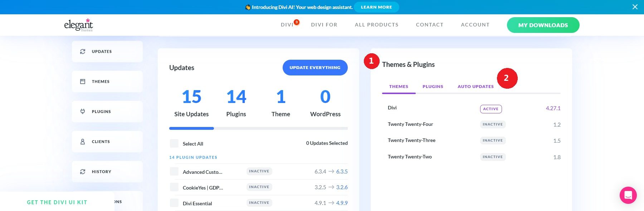Click the Inactive badge for Twenty Twenty-Two
This screenshot has height=211, width=644.
tap(493, 157)
